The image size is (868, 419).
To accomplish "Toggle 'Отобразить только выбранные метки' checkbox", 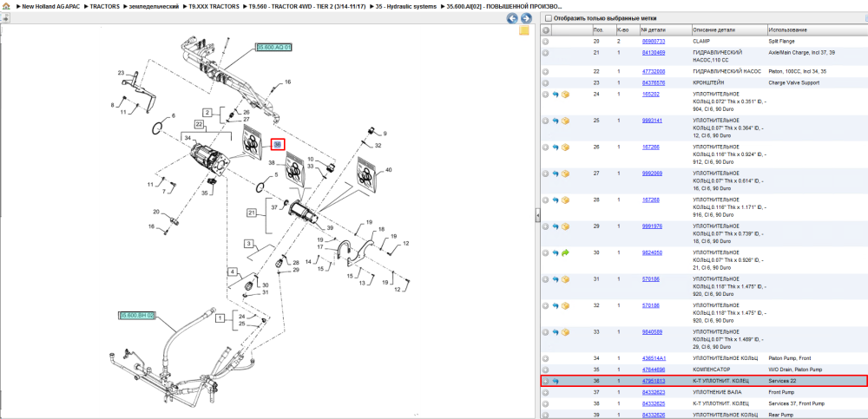I will [548, 18].
